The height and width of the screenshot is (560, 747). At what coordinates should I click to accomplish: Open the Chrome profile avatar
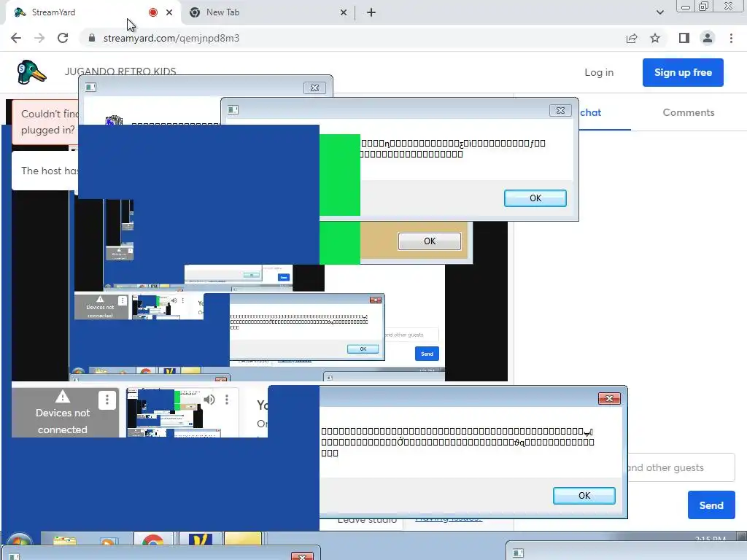pyautogui.click(x=708, y=38)
